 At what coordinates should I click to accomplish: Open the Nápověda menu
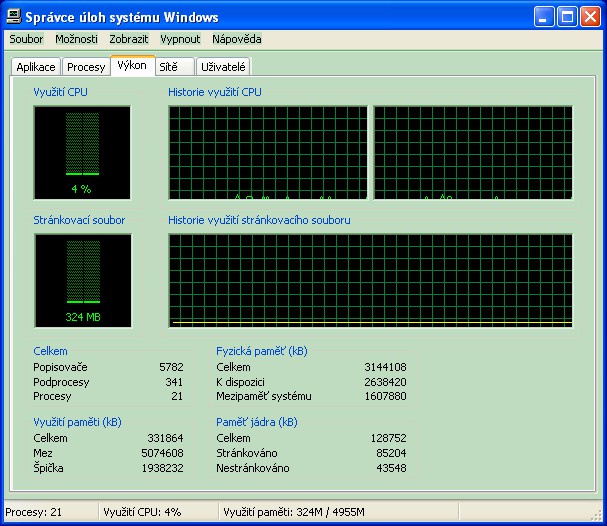click(x=237, y=39)
